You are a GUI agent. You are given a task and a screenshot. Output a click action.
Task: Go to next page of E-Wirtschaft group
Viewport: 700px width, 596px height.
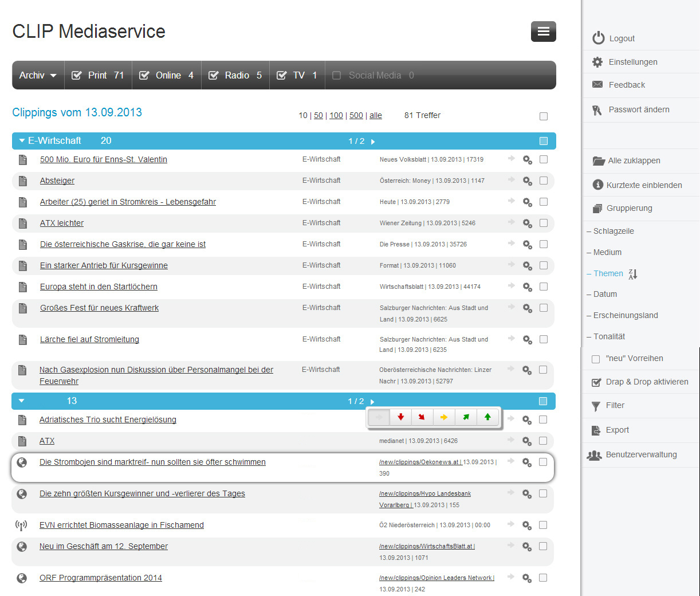point(373,142)
